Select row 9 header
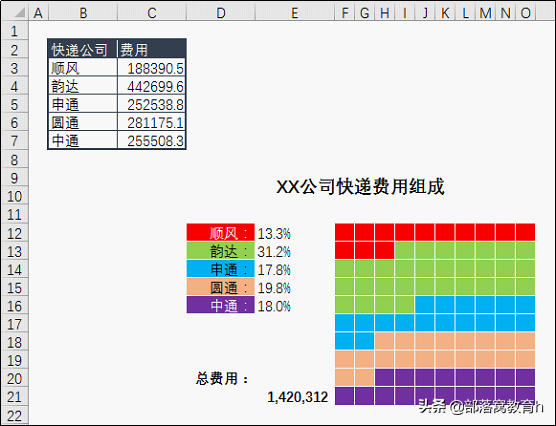The height and width of the screenshot is (426, 556). click(15, 177)
